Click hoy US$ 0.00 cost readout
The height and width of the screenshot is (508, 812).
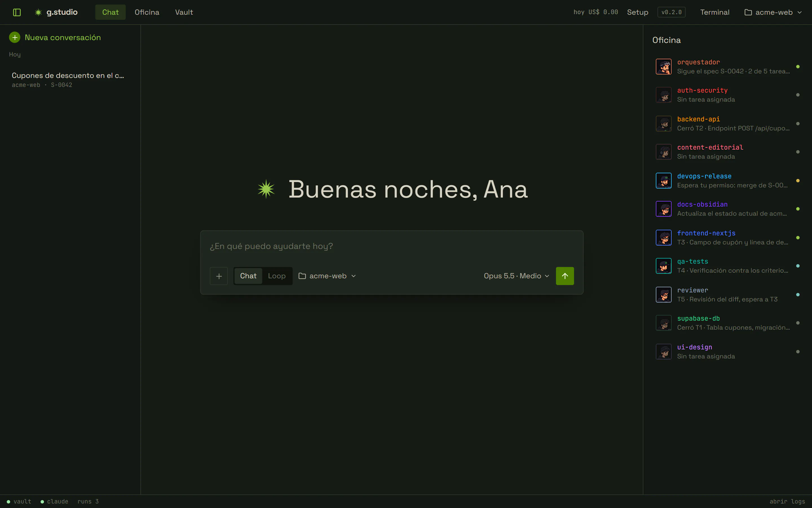click(x=595, y=12)
